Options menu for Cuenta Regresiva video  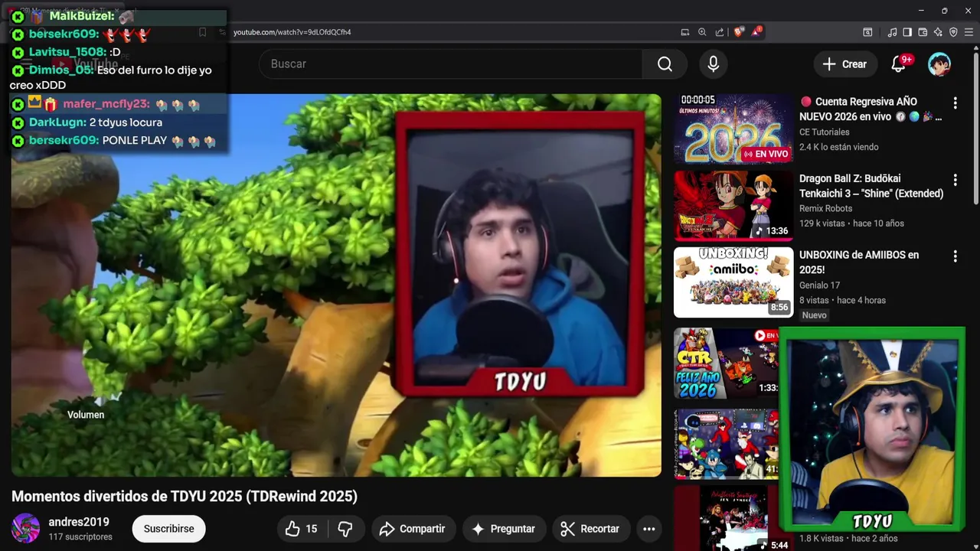[x=955, y=103]
